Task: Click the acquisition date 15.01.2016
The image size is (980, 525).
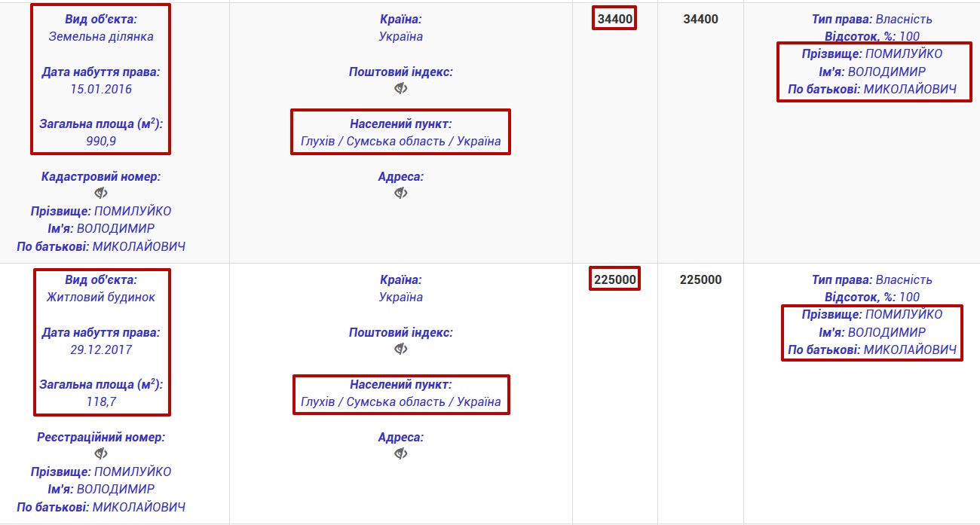Action: coord(101,89)
